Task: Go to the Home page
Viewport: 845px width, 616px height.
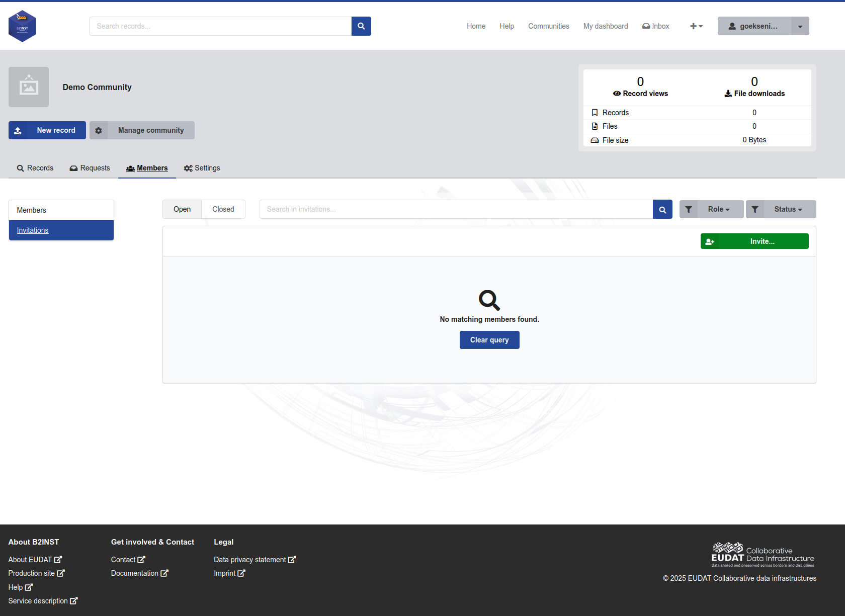Action: tap(476, 26)
